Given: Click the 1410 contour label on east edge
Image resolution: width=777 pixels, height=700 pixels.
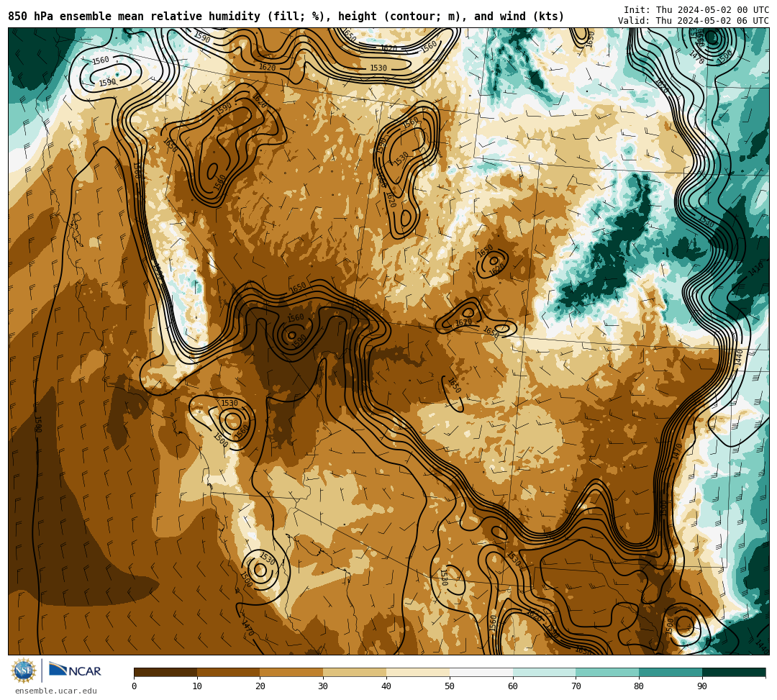Looking at the screenshot, I should [756, 270].
